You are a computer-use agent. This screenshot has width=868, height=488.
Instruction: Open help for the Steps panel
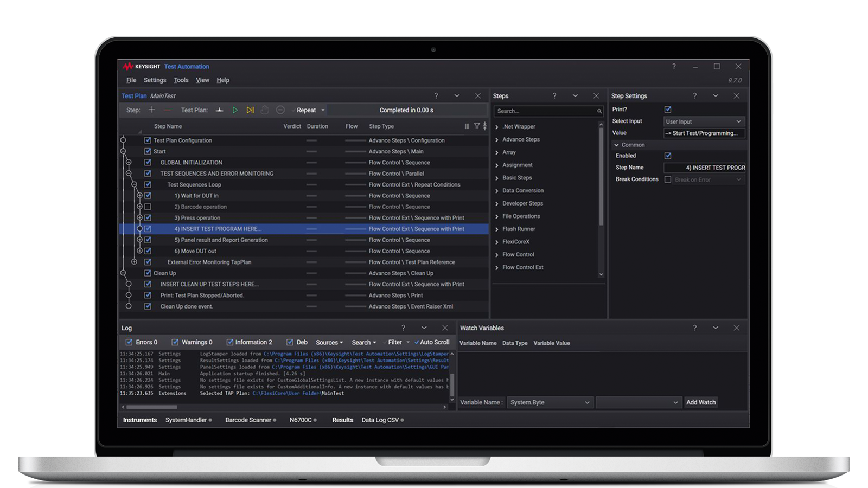pyautogui.click(x=554, y=96)
